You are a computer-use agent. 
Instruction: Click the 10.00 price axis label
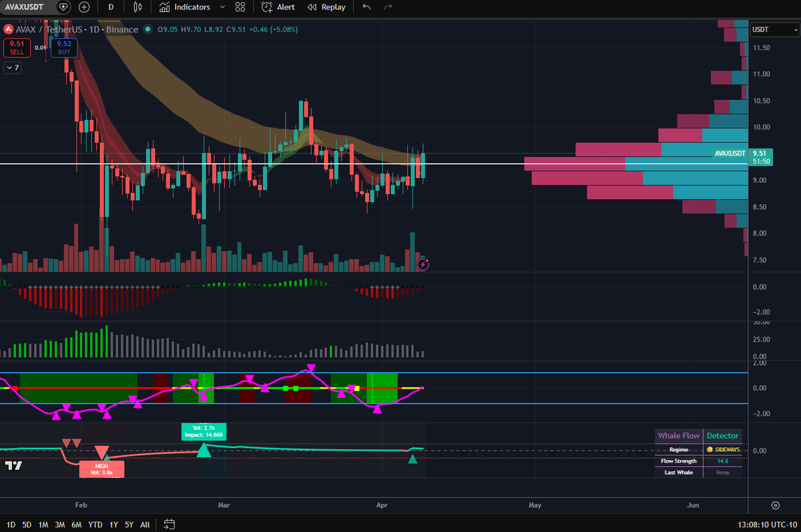[x=762, y=127]
